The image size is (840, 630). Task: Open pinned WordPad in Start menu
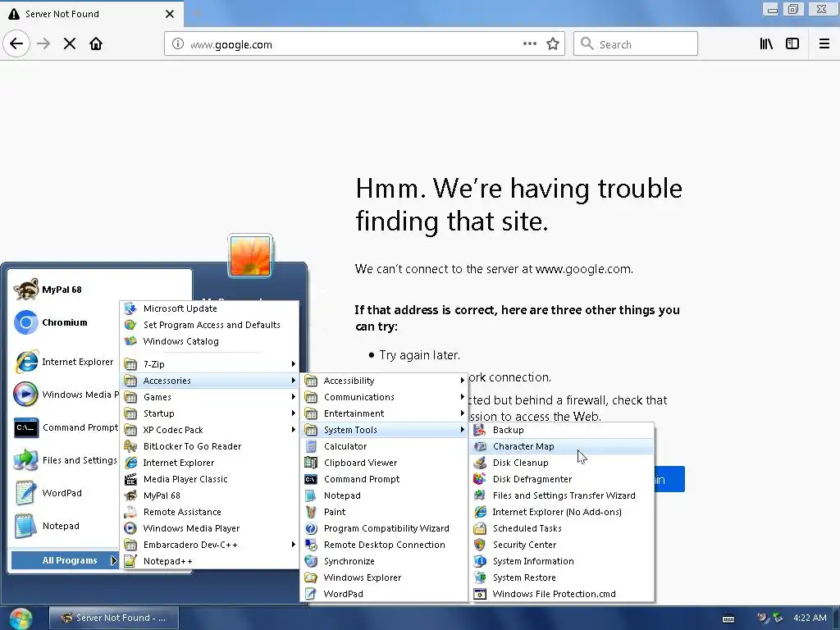64,493
